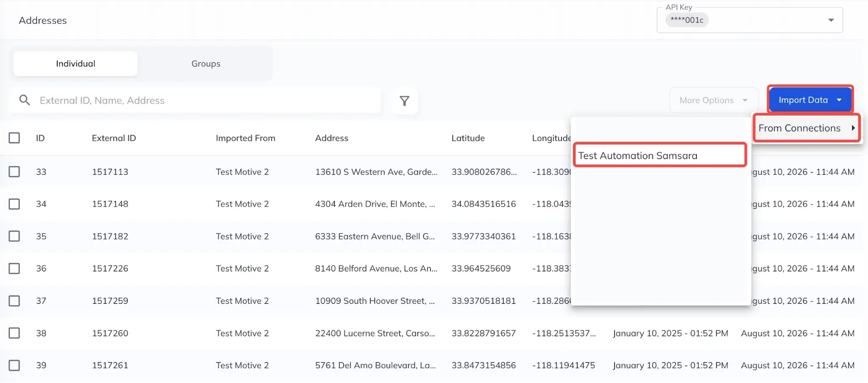Click external ID 1517113
Screen dimensions: 868x383
(x=110, y=172)
